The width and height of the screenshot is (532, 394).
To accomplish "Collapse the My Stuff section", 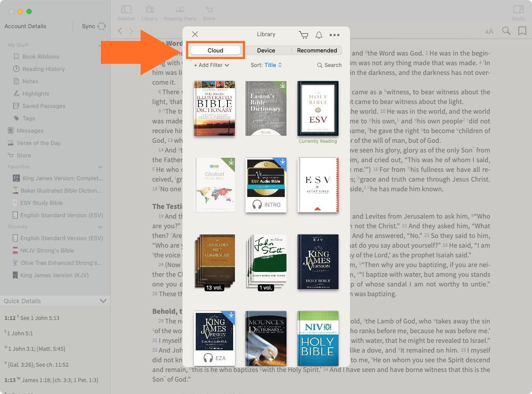I will [x=100, y=45].
